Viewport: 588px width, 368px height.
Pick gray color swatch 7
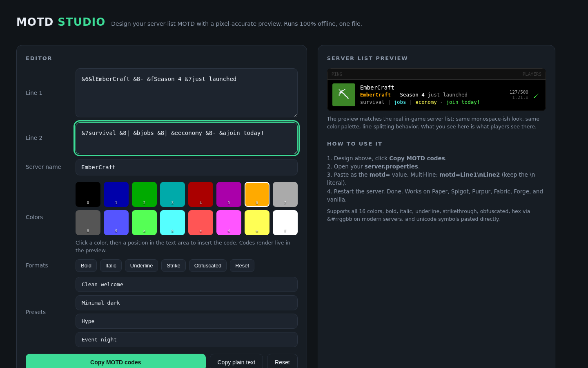[x=285, y=194]
